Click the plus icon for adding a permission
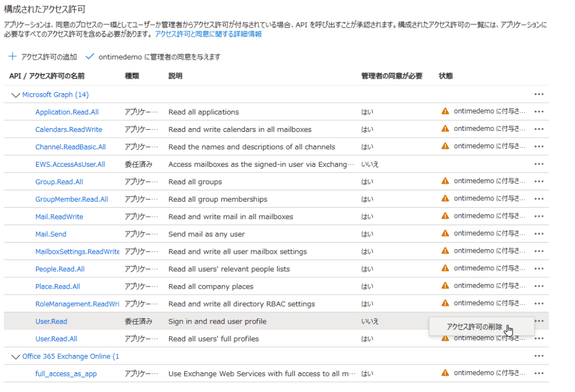Screen dimensions: 575x392 [12, 57]
